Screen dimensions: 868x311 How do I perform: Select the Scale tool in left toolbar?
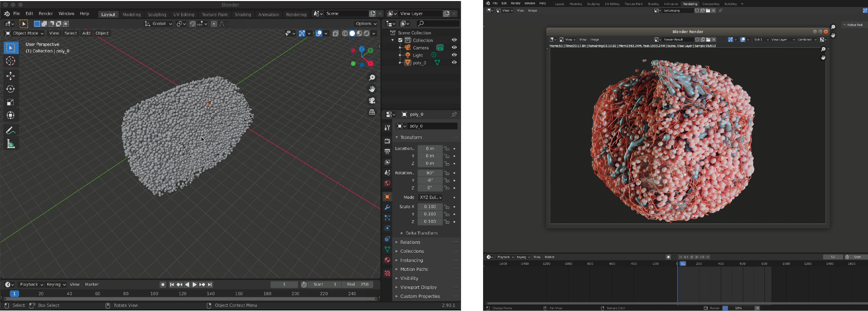point(10,102)
